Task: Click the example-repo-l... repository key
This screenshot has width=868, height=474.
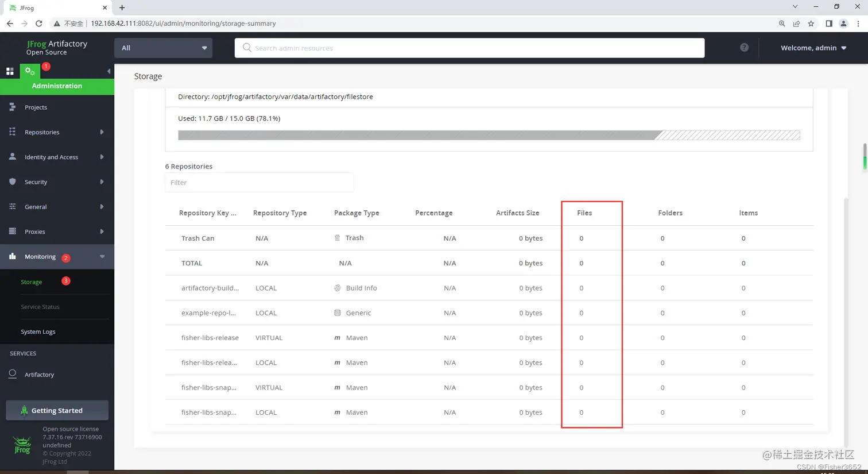Action: pyautogui.click(x=208, y=313)
